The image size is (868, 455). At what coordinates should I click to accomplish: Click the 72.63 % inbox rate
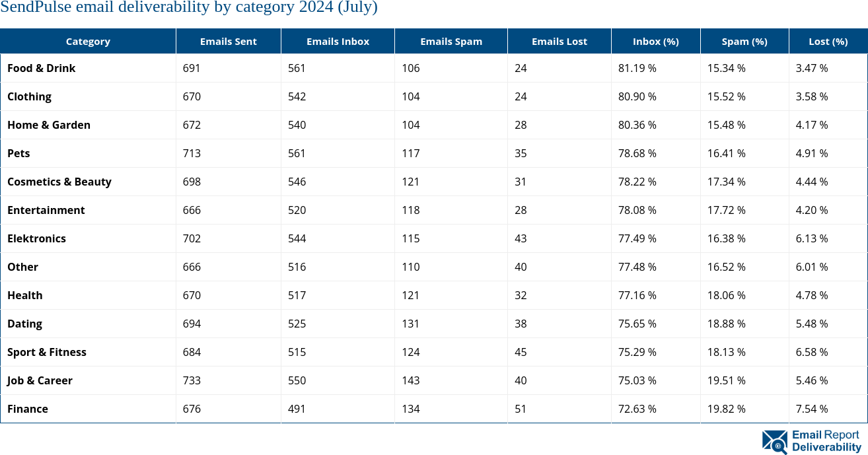637,409
